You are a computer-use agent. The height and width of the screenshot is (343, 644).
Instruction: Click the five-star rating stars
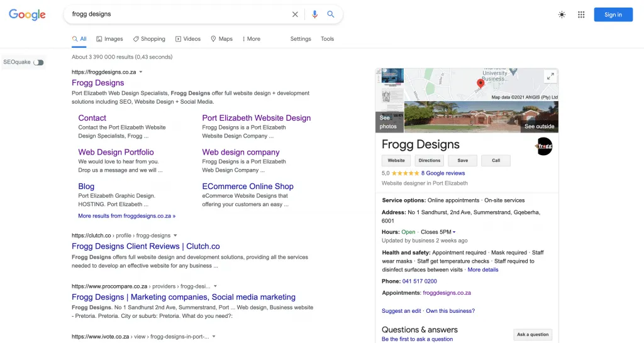[406, 173]
